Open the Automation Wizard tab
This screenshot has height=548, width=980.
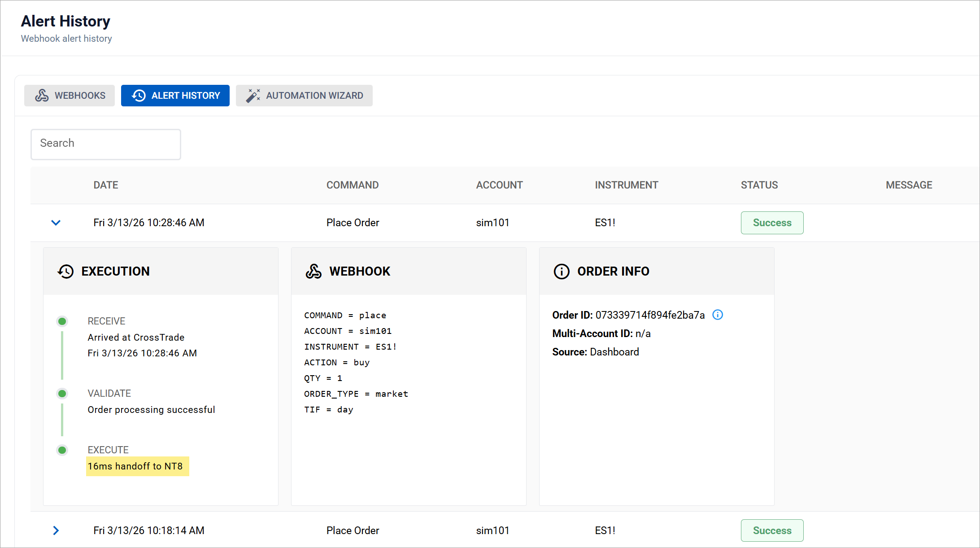coord(304,95)
